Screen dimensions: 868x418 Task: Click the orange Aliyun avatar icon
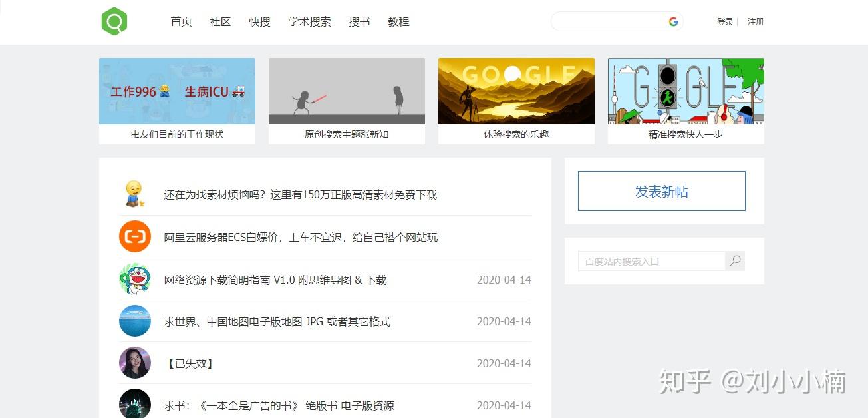click(135, 236)
